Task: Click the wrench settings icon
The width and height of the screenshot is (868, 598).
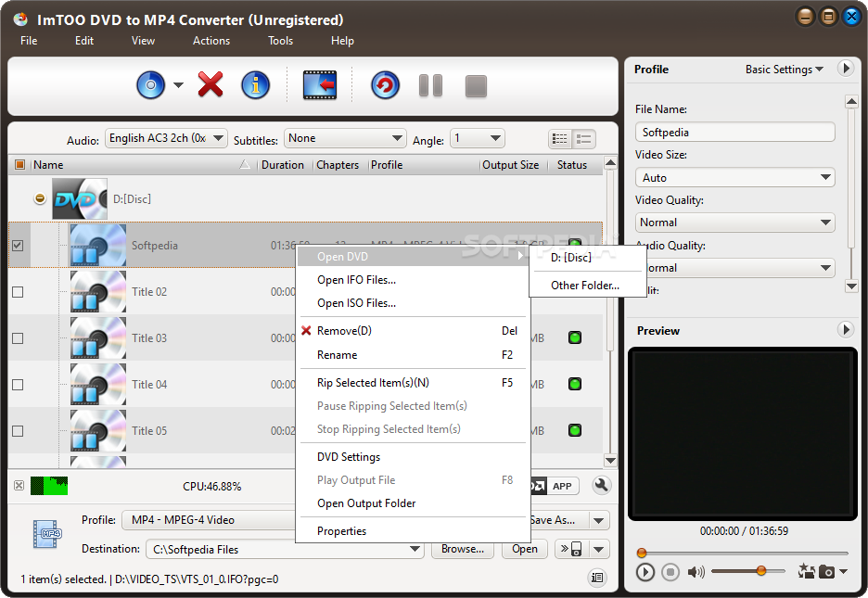Action: (601, 486)
